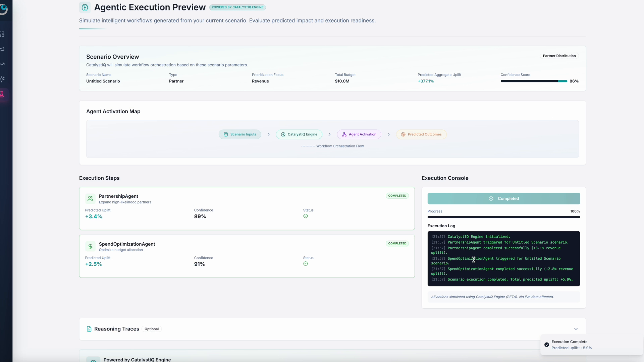Click the PartnershipAgent icon in Execution Steps
This screenshot has width=644, height=362.
point(90,198)
